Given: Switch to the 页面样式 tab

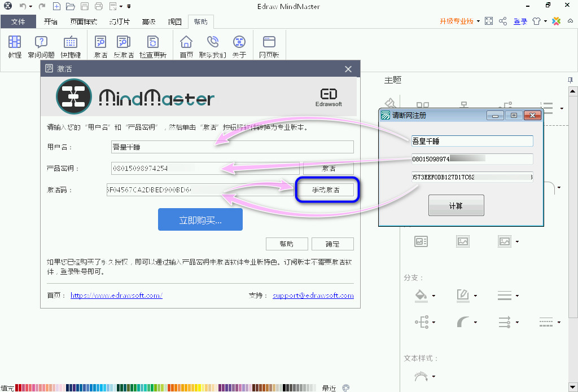Looking at the screenshot, I should coord(83,22).
